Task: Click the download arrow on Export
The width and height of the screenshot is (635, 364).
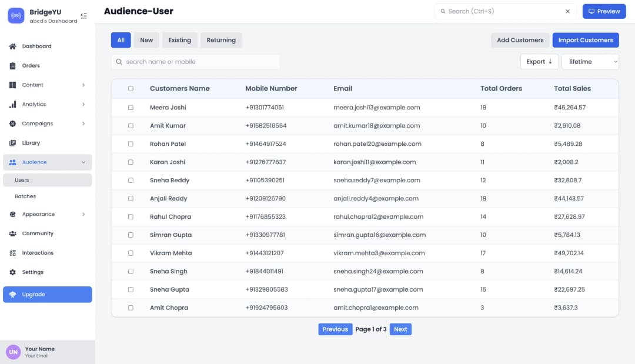Action: coord(550,62)
